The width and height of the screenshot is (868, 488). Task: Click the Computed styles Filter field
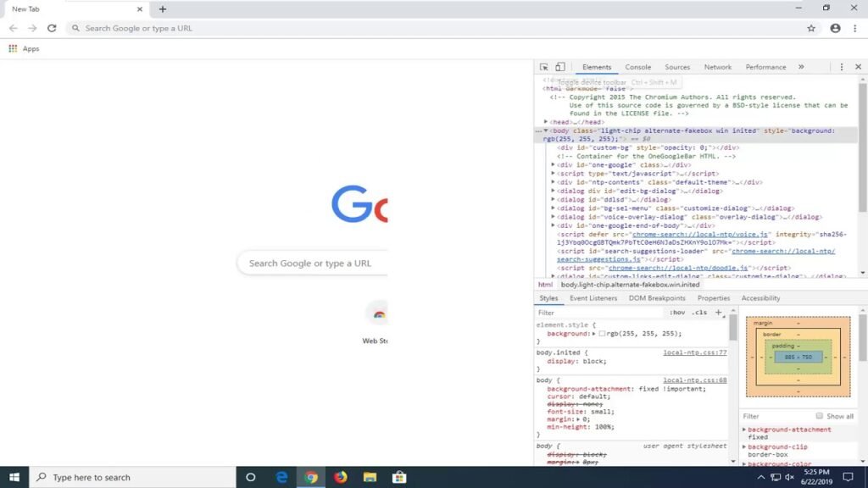775,416
